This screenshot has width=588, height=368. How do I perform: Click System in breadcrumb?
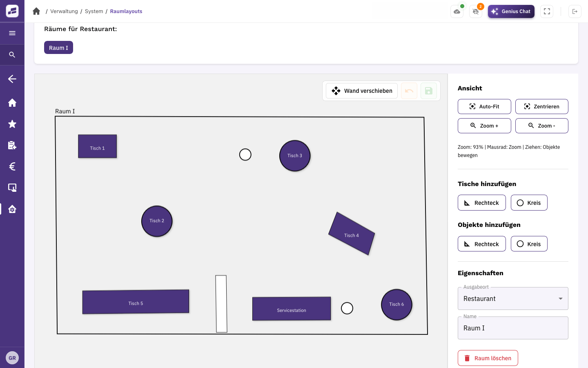pos(94,11)
